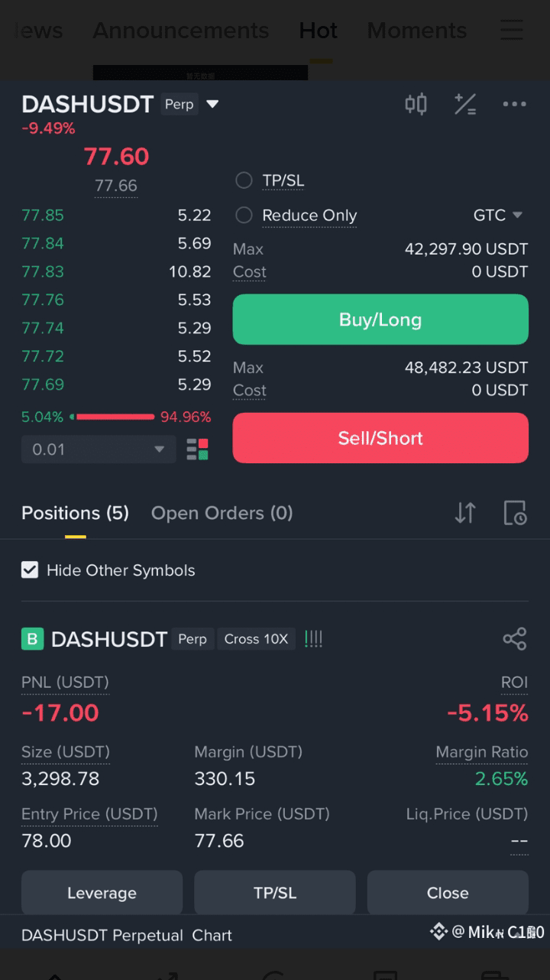Tap the green Buy/Long button
Viewport: 550px width, 980px height.
coord(380,320)
